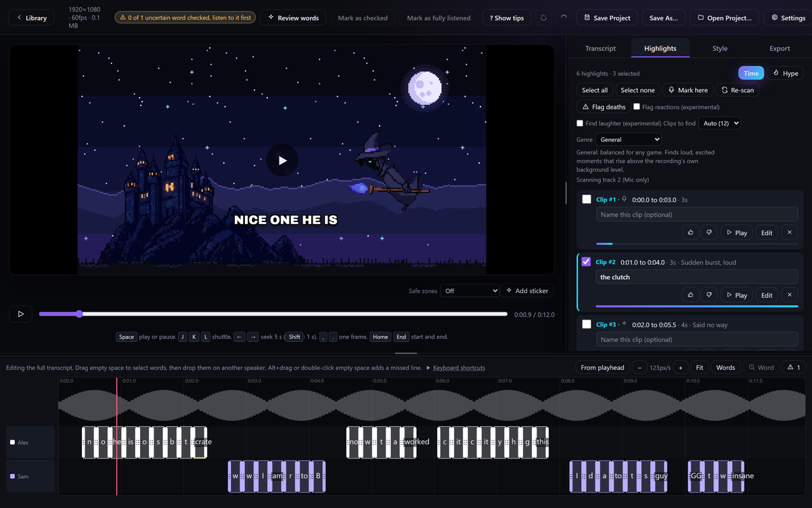The height and width of the screenshot is (508, 812).
Task: Re-scan for highlights
Action: point(738,90)
